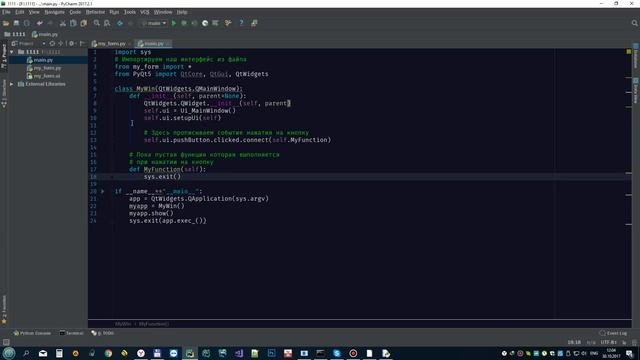Open the Windows notification center icon
Screen dimensions: 640x360
tap(629, 353)
